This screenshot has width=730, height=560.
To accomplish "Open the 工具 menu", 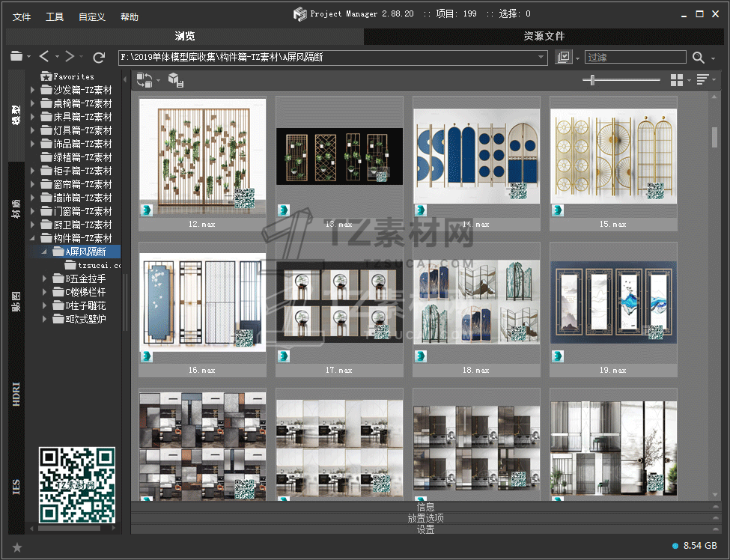I will [x=55, y=16].
